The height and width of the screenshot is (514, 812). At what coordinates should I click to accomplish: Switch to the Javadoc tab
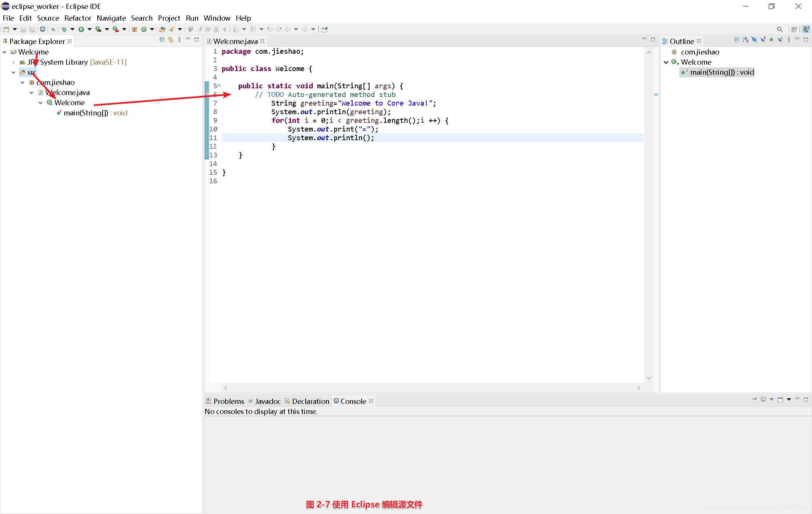pyautogui.click(x=265, y=401)
